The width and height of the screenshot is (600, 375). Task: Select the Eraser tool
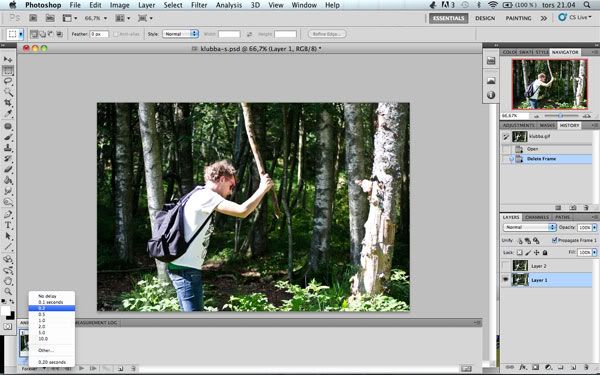(x=8, y=169)
